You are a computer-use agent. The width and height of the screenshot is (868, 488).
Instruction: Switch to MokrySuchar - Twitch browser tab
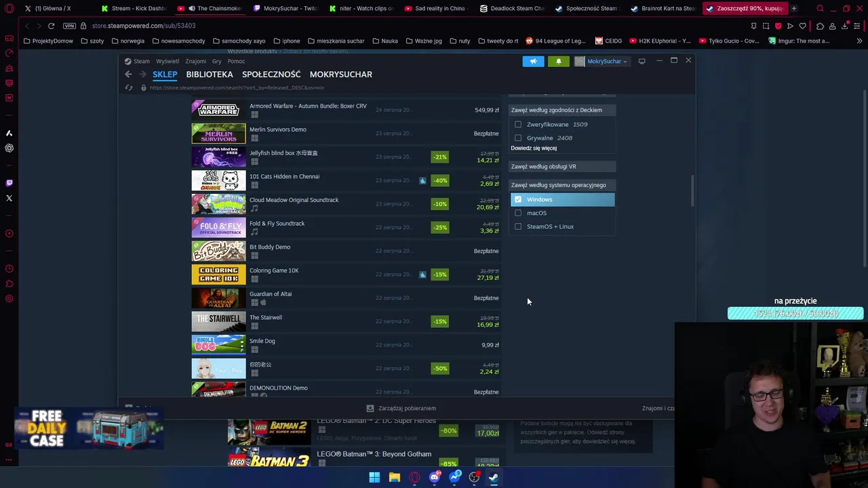point(284,8)
